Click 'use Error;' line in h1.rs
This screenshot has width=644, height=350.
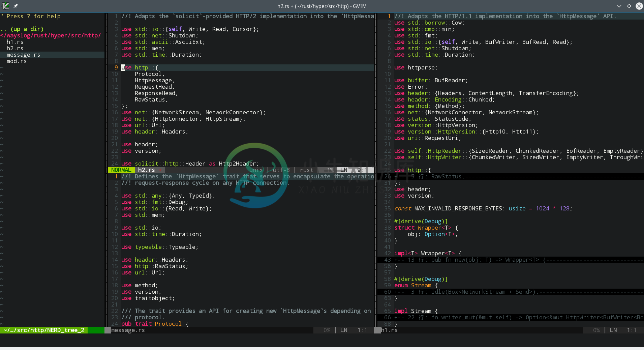pyautogui.click(x=411, y=87)
